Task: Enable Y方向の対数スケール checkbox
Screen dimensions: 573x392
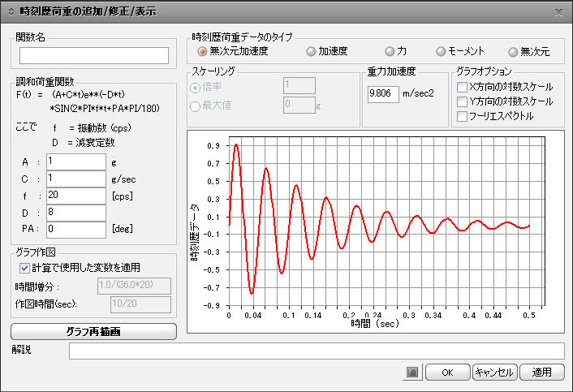Action: click(462, 101)
